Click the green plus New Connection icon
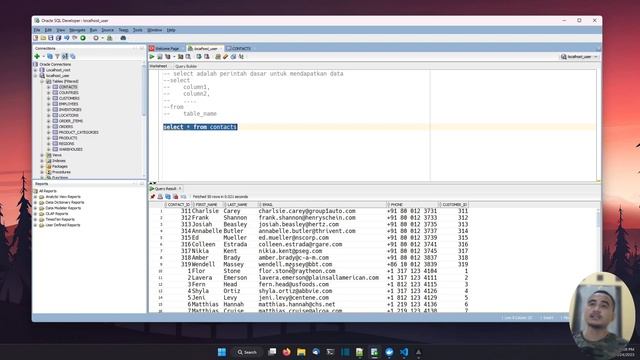This screenshot has width=640, height=360. click(37, 56)
